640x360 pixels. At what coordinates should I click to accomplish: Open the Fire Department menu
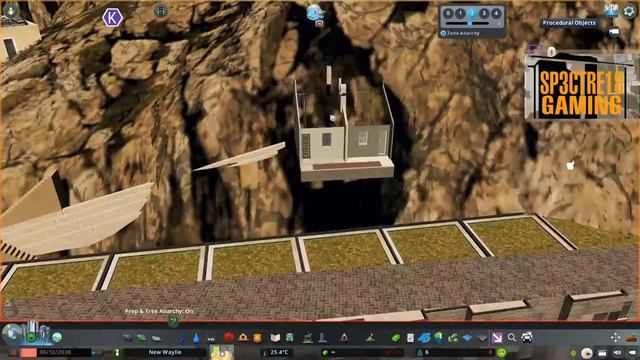(243, 338)
